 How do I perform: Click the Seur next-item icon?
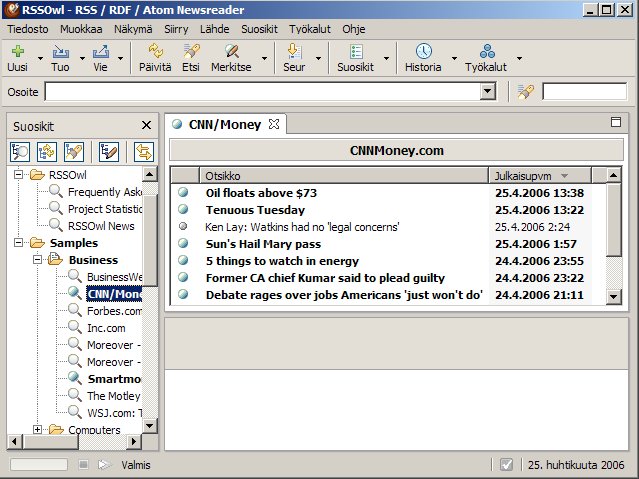tap(294, 51)
